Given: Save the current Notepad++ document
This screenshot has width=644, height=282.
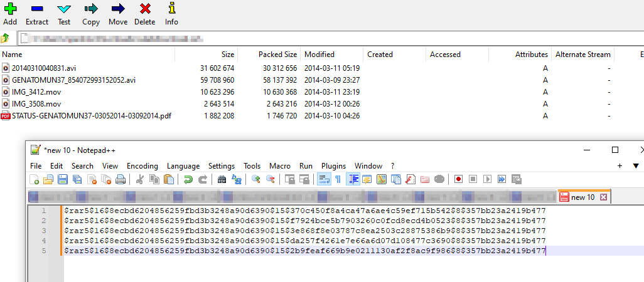Looking at the screenshot, I should pyautogui.click(x=63, y=179).
